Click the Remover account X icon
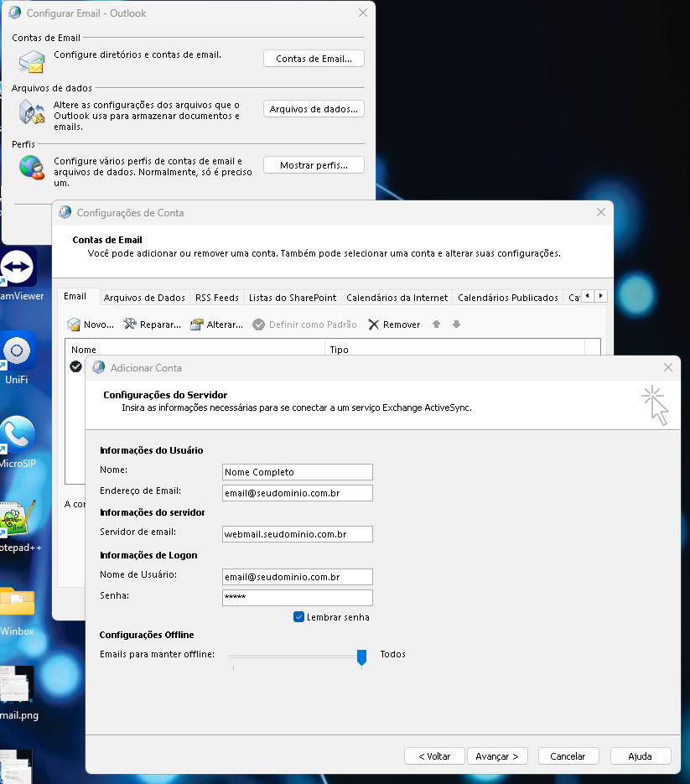This screenshot has height=784, width=690. [374, 325]
